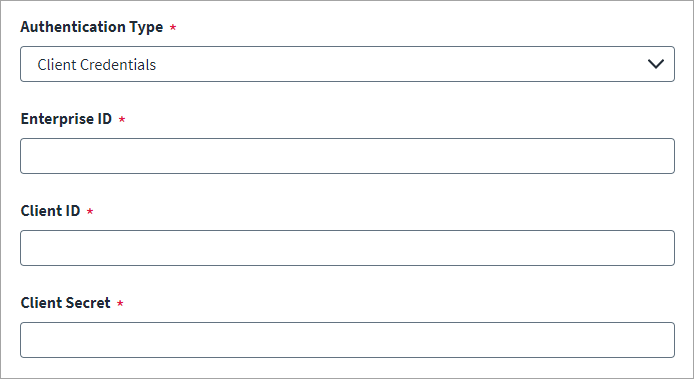694x379 pixels.
Task: Click the Enterprise ID label
Action: 66,119
